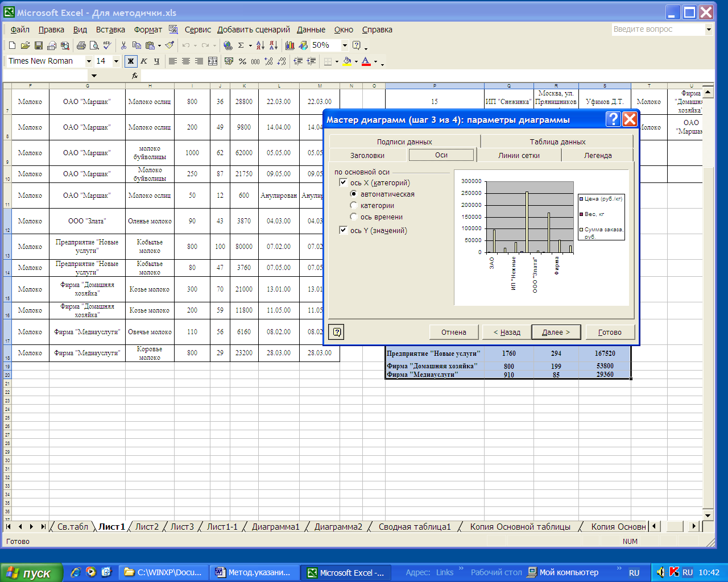Open the fill color yellow swatch
The height and width of the screenshot is (582, 728).
(x=346, y=61)
